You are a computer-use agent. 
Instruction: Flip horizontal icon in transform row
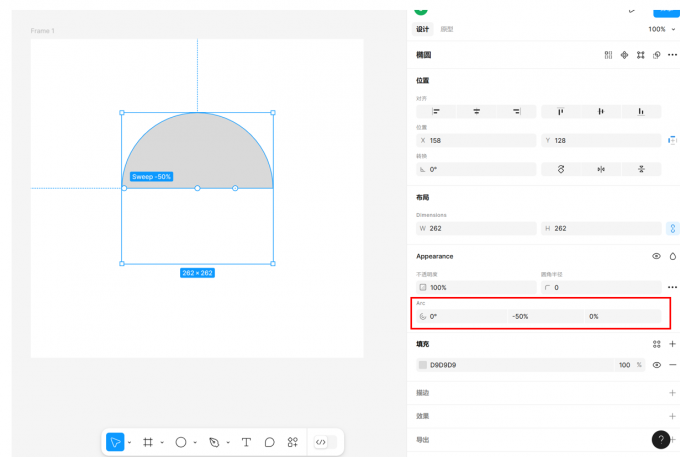click(601, 169)
